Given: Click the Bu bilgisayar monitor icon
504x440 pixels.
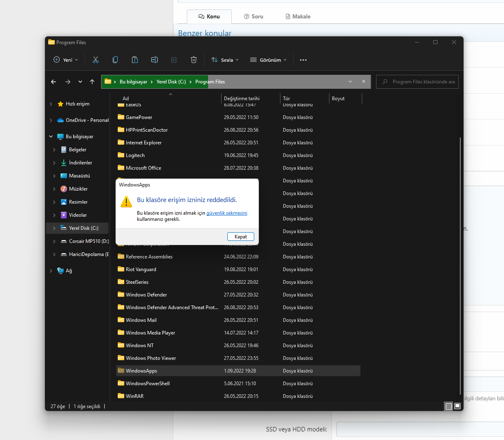Looking at the screenshot, I should click(x=60, y=137).
